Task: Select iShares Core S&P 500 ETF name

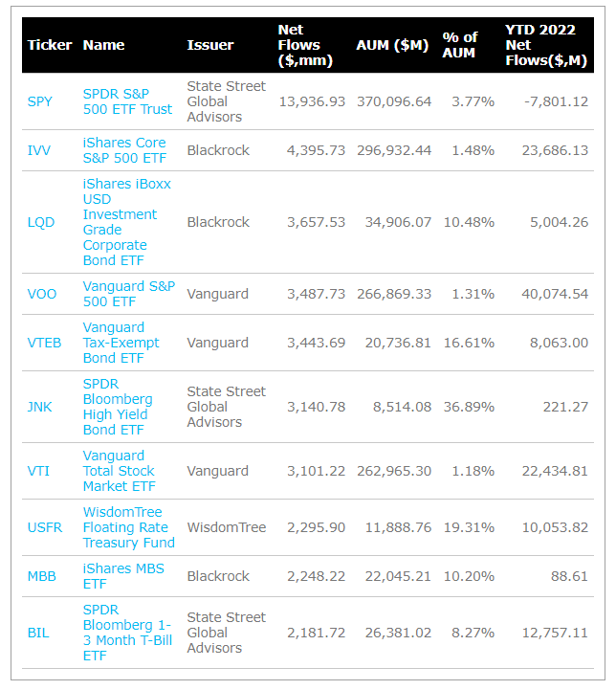Action: click(124, 150)
